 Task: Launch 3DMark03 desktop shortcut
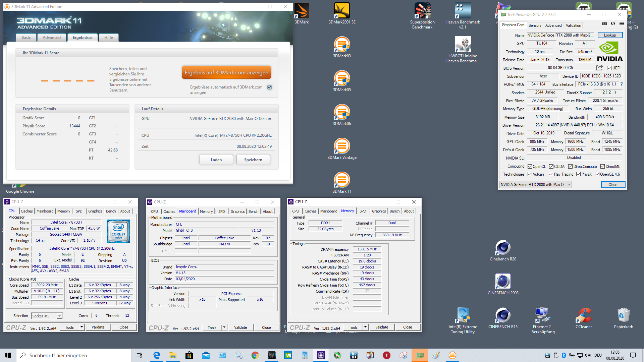tap(342, 47)
